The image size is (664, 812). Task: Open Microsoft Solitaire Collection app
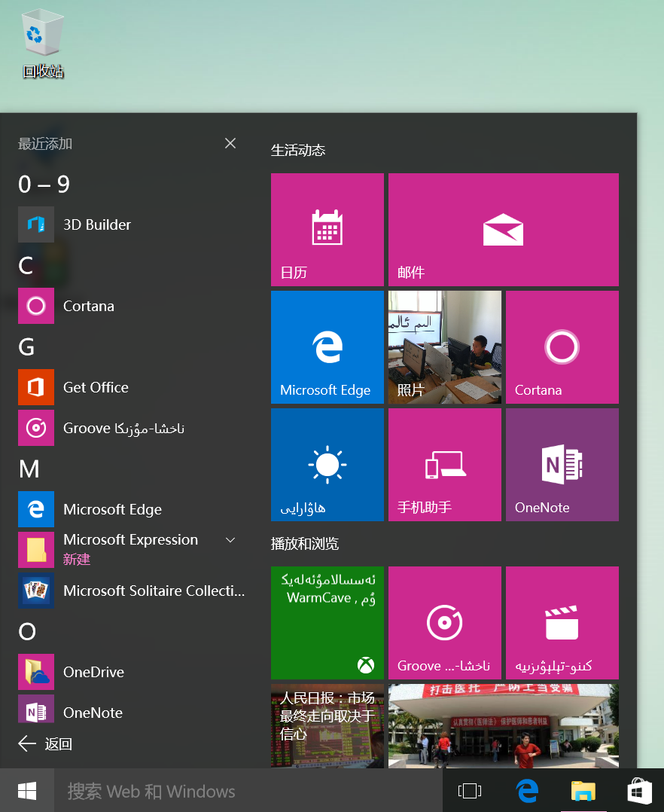(132, 591)
